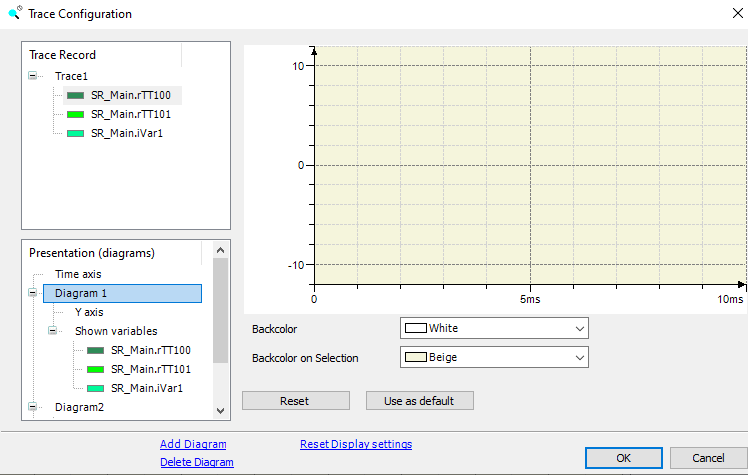Click the rTT101 color icon under Shown variables
Screen dimensions: 748x475
click(x=95, y=369)
